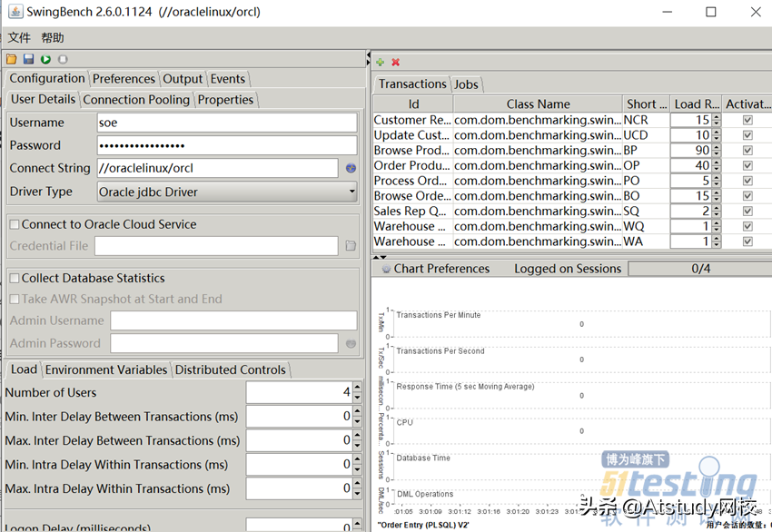772x532 pixels.
Task: Adjust load ratio stepper for BP row
Action: coord(716,151)
